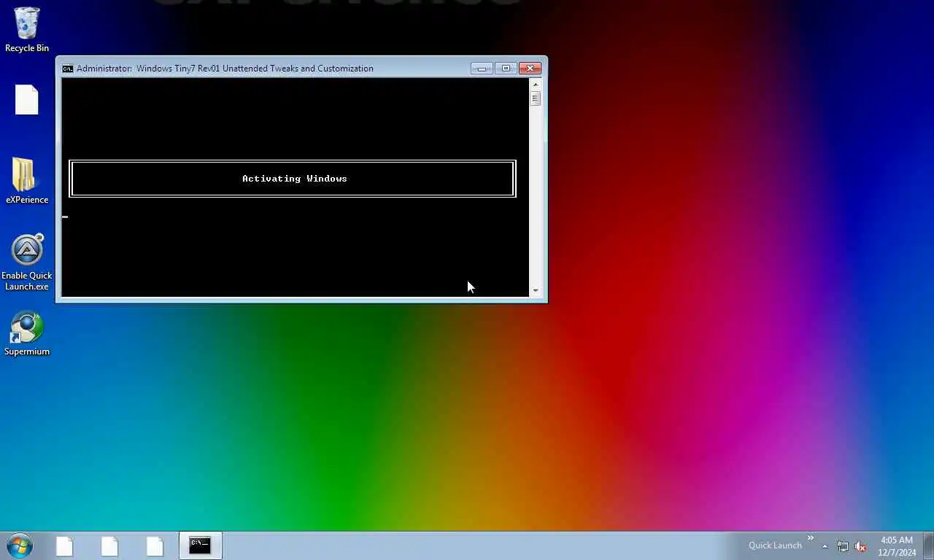Screen dimensions: 934x560
Task: Select the unnamed blank file on desktop
Action: pos(27,100)
